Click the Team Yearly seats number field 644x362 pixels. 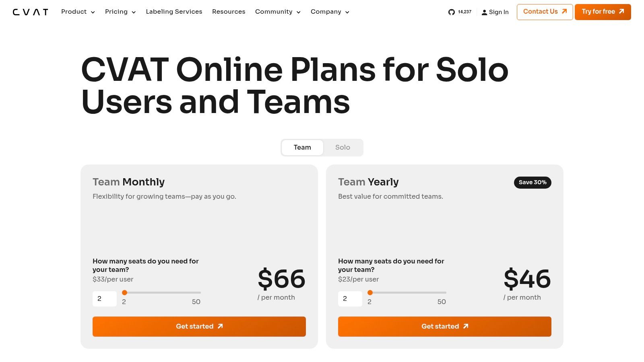coord(350,299)
